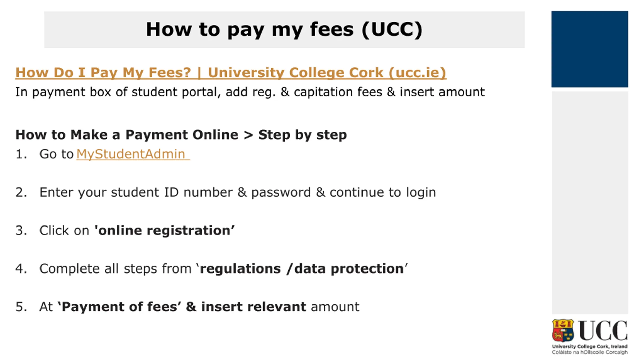Screen dimensions: 644x362
Task: Click the 'Go to' text in step 1
Action: 56,154
